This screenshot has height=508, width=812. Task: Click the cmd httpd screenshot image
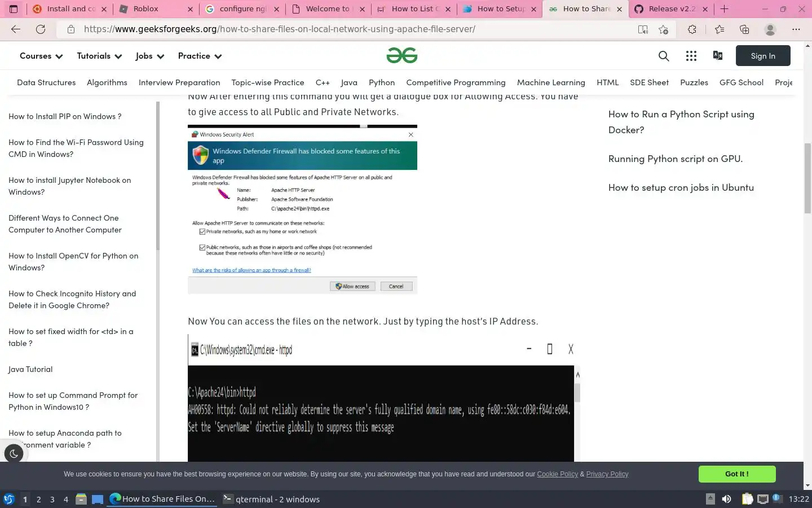pos(384,398)
